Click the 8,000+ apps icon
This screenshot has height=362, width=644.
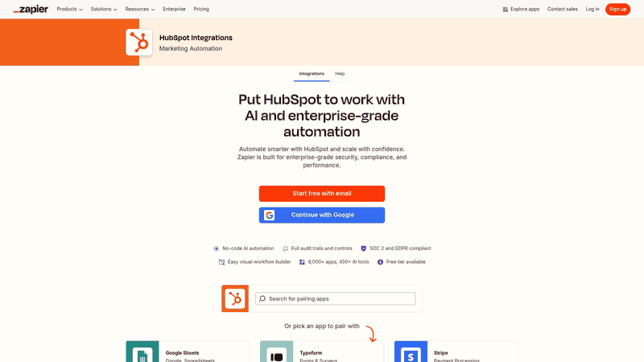(x=302, y=262)
